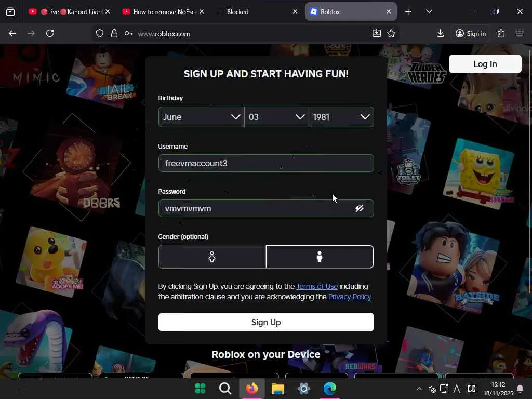Close the Roblox tab
This screenshot has height=399, width=532.
389,11
